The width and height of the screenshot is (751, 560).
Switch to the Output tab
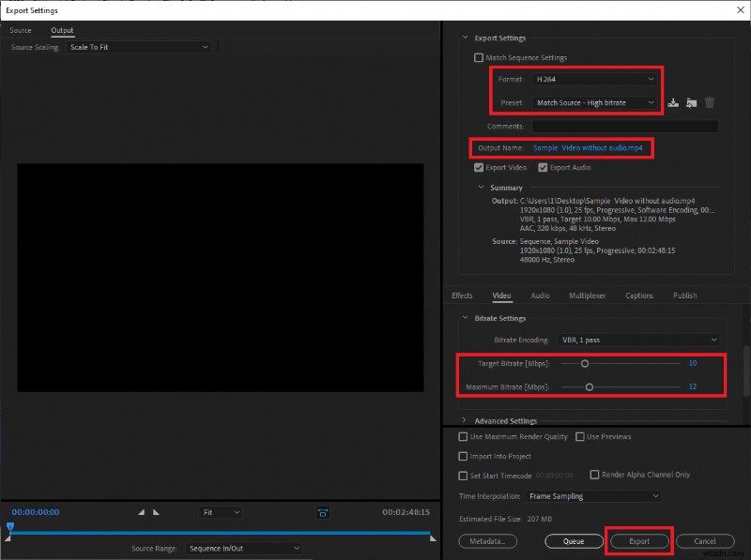click(x=62, y=30)
